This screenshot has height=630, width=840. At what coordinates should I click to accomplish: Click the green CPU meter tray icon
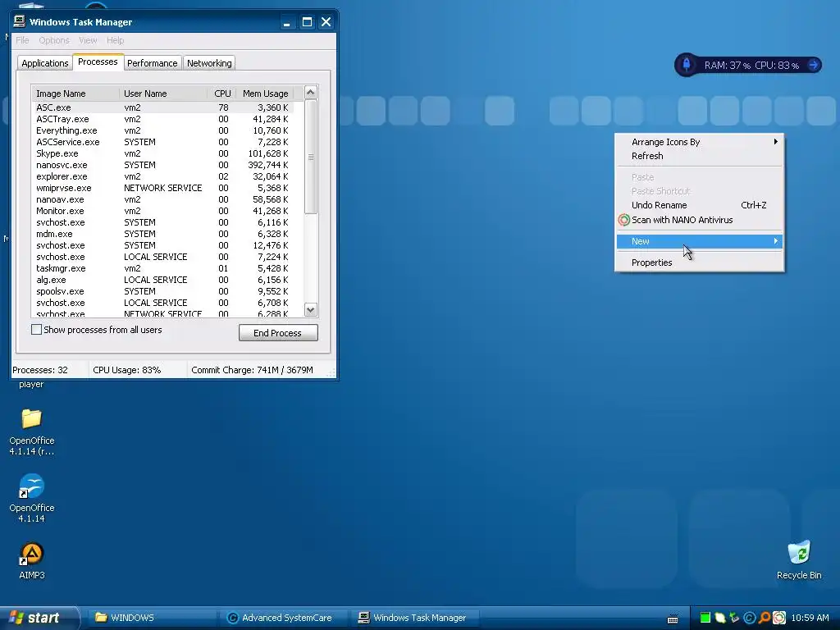click(705, 618)
